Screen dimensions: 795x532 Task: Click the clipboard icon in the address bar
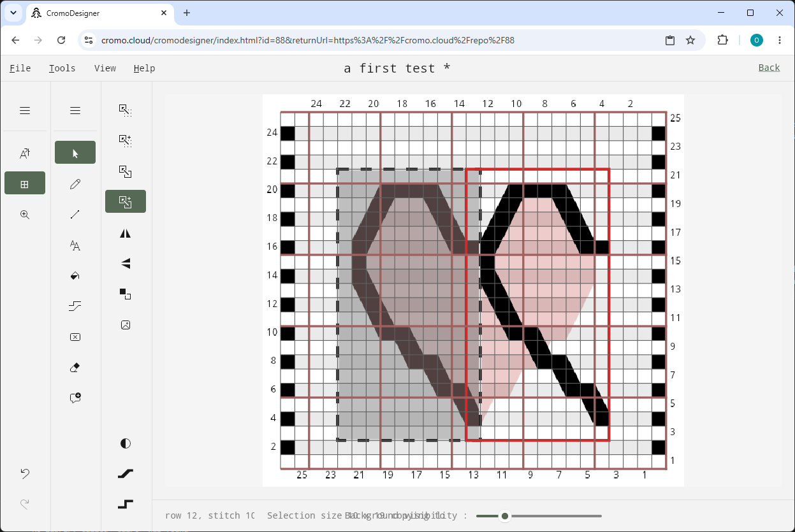tap(670, 40)
